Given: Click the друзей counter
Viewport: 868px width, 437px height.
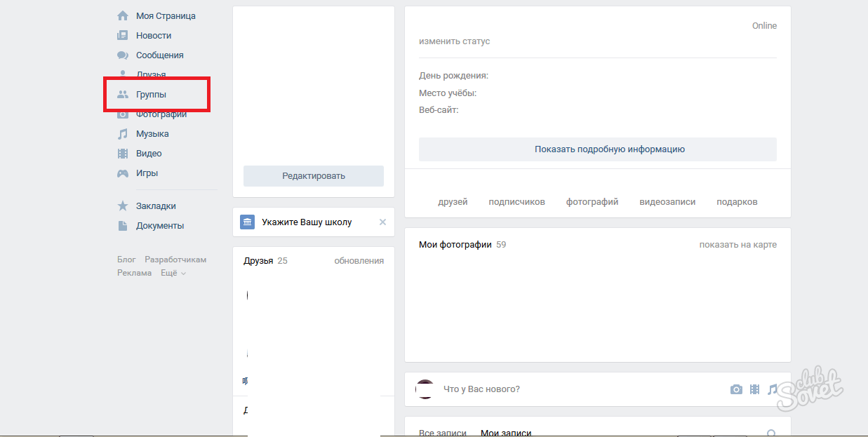Looking at the screenshot, I should point(453,201).
